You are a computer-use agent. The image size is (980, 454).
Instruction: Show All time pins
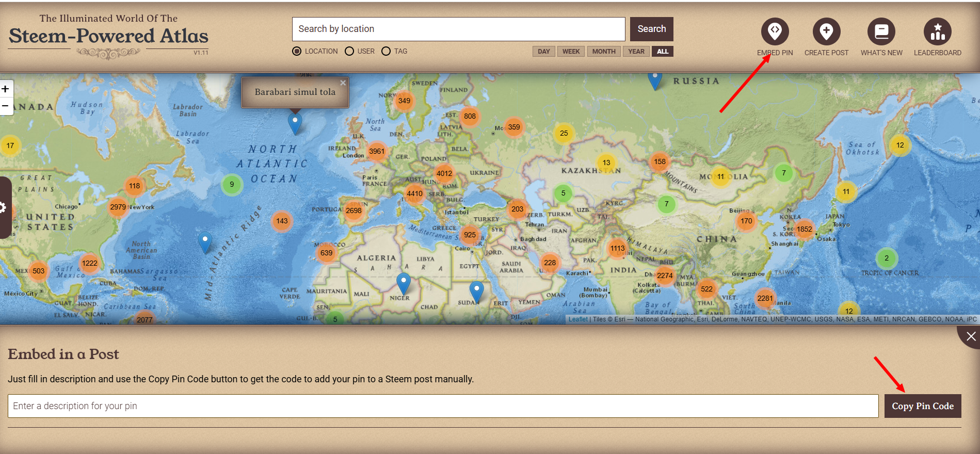(x=663, y=52)
